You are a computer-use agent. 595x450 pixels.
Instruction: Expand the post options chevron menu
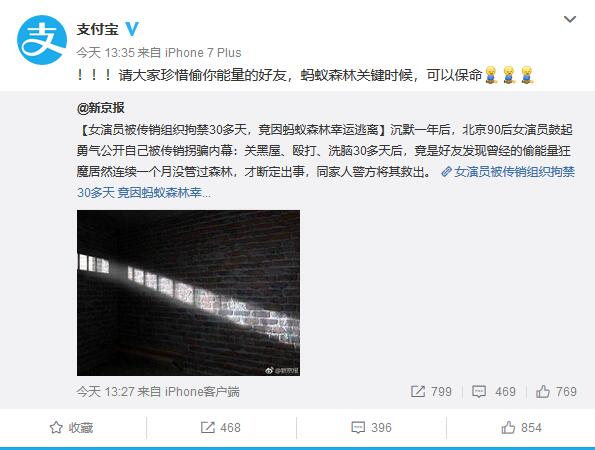570,19
